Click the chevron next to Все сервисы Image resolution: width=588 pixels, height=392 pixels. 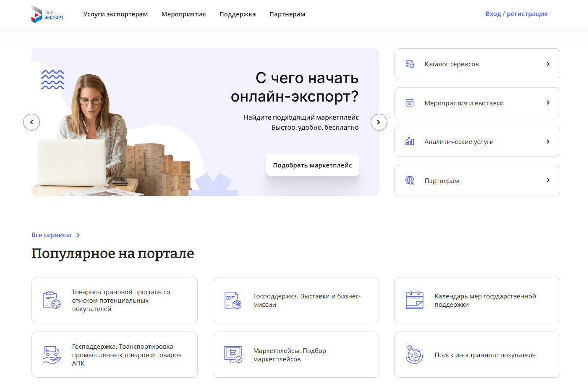pos(78,235)
